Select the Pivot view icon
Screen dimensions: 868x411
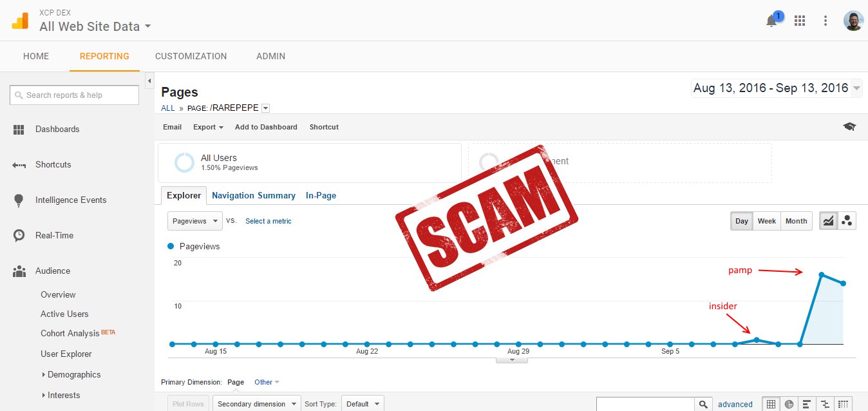pos(844,405)
